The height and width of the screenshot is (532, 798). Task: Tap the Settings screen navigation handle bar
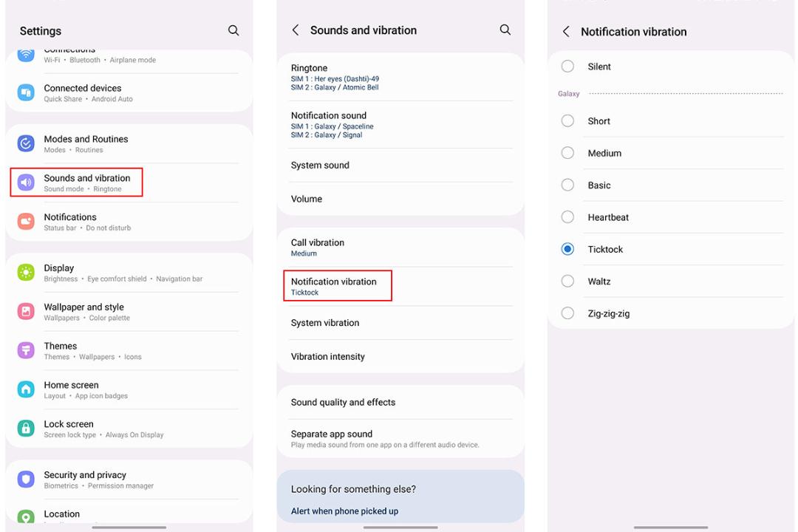point(129,528)
